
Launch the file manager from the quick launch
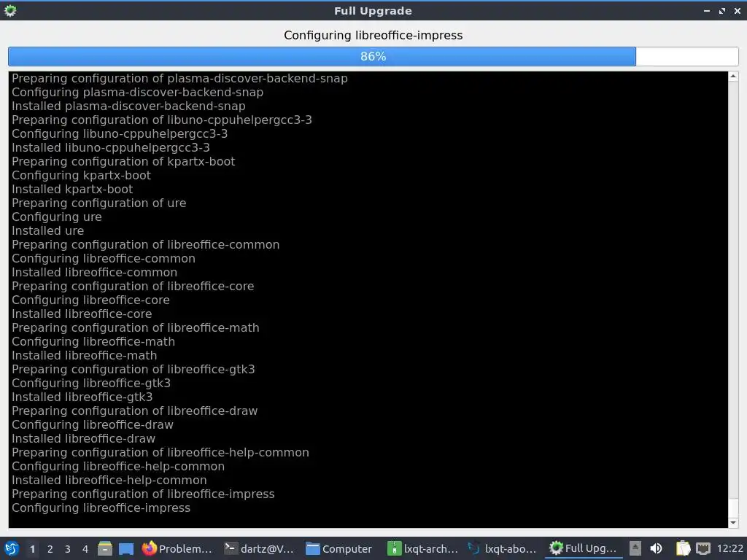coord(105,549)
